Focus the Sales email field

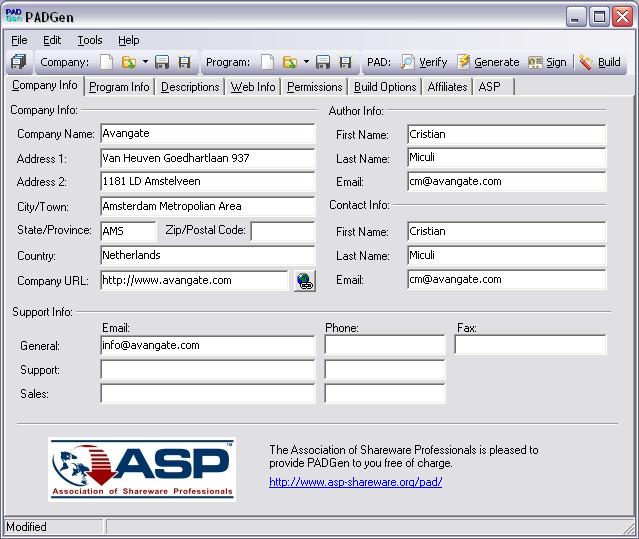(x=207, y=394)
